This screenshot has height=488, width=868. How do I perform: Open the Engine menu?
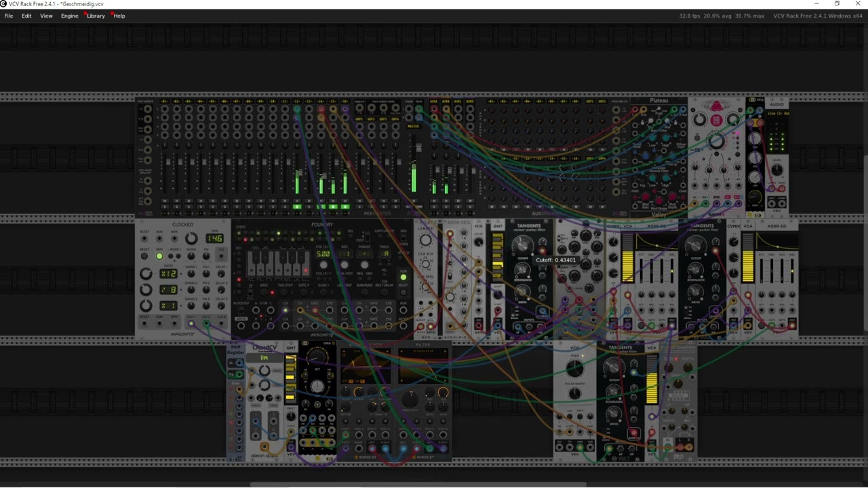[x=70, y=16]
